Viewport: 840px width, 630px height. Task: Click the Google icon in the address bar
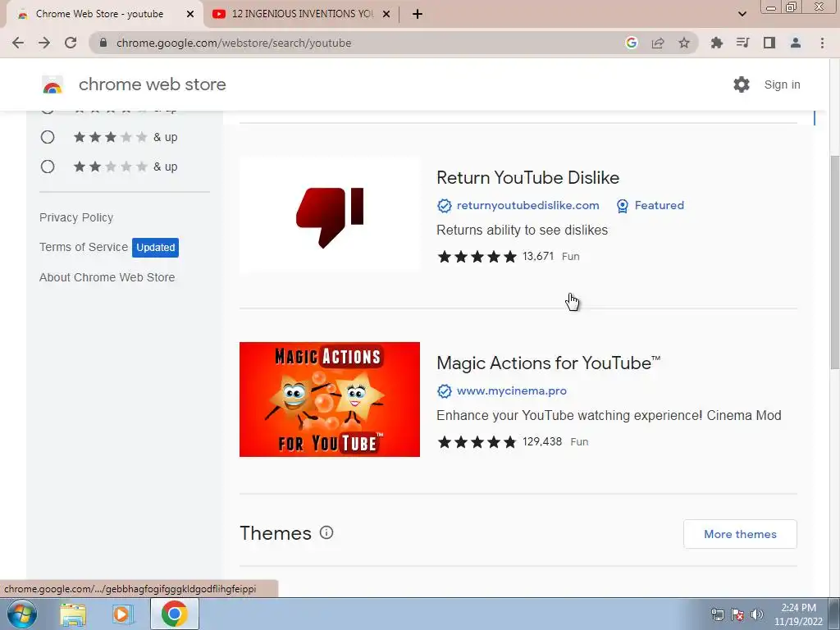[x=631, y=43]
